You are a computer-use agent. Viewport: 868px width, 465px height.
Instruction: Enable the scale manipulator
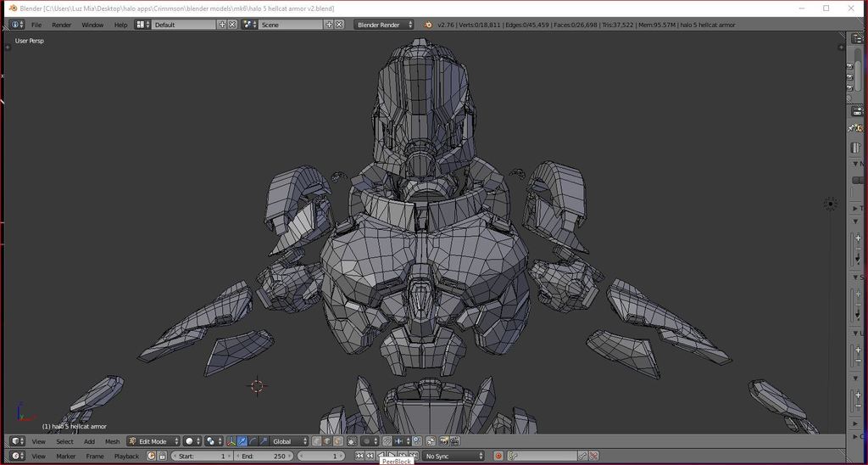[x=264, y=441]
